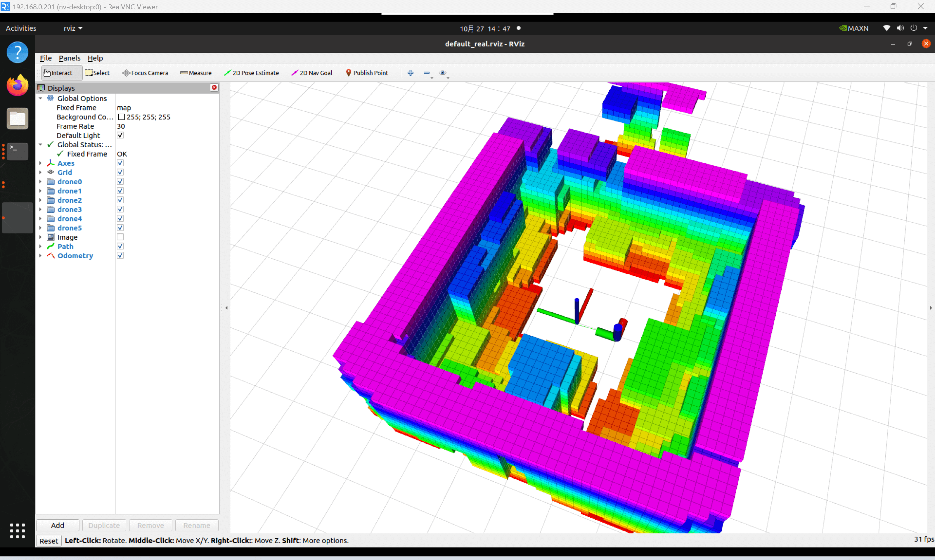Open the rviz application menu
Viewport: 935px width, 560px height.
(x=73, y=28)
